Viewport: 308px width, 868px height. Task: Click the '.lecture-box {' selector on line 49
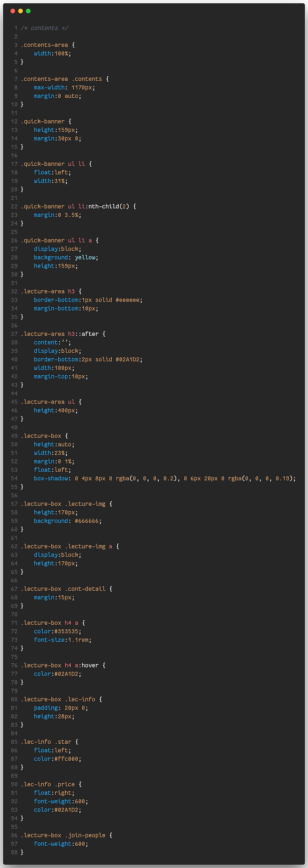pyautogui.click(x=45, y=436)
